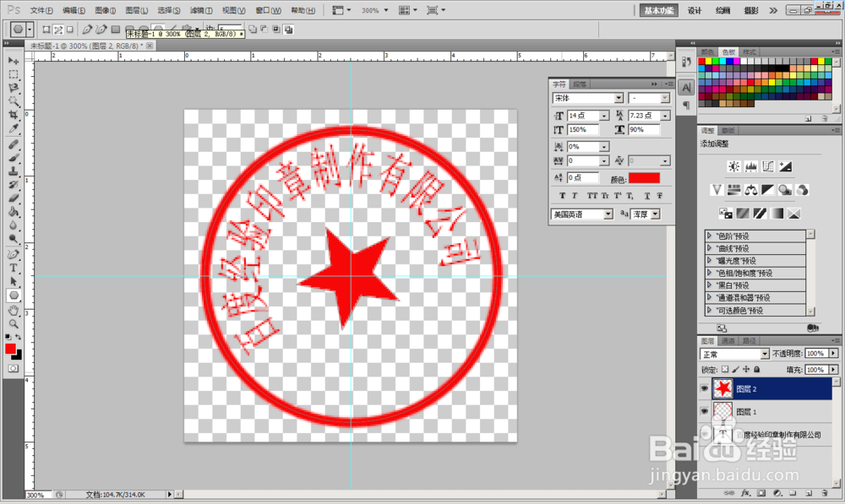Expand the "色阶"预设 presets
Screen dimensions: 845x504
pos(710,236)
